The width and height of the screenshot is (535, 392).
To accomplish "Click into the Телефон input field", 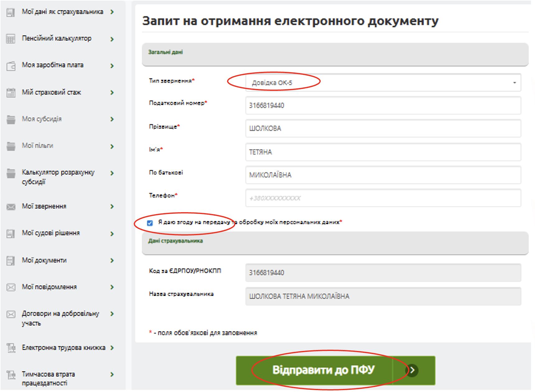I will point(383,198).
